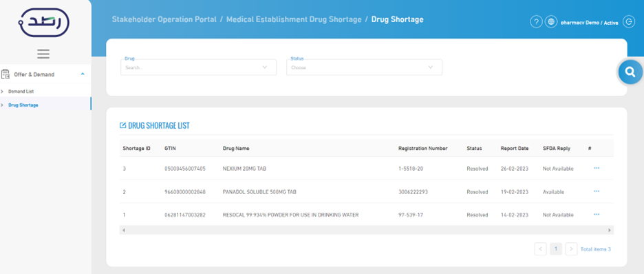Click the globe language icon

point(550,22)
